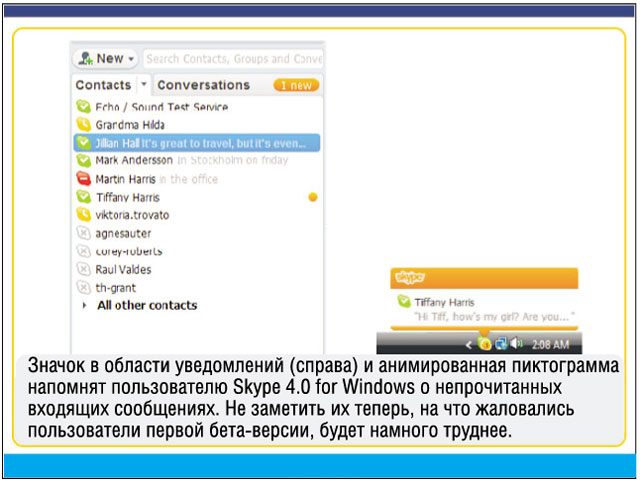
Task: Show hidden tray icons arrow
Action: 469,345
